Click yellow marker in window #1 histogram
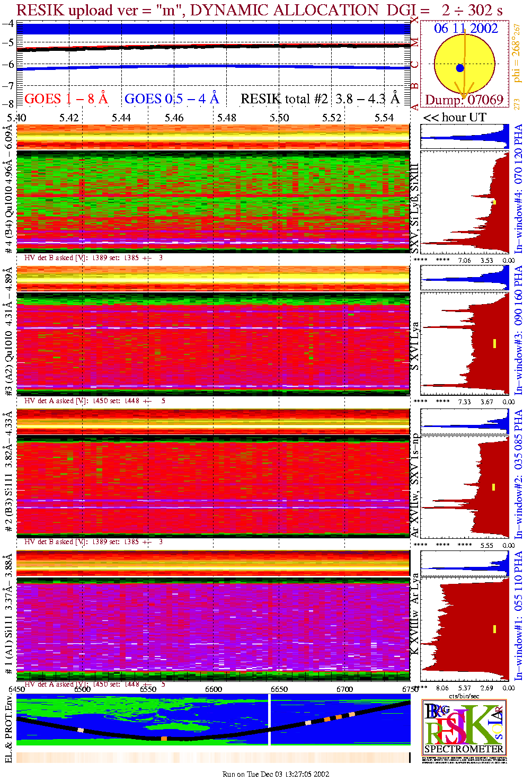 coord(494,629)
